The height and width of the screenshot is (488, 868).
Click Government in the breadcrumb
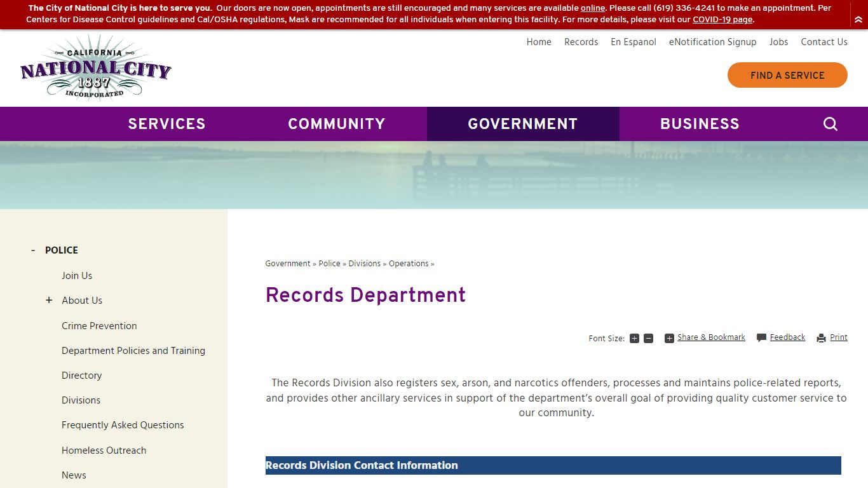(288, 264)
